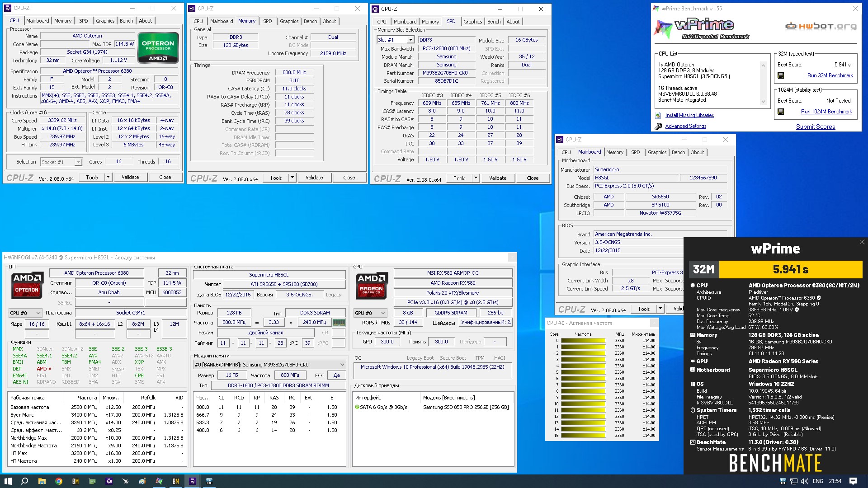The image size is (868, 488).
Task: Expand Tools arrow in the CPU-Z SPD window
Action: (x=476, y=178)
